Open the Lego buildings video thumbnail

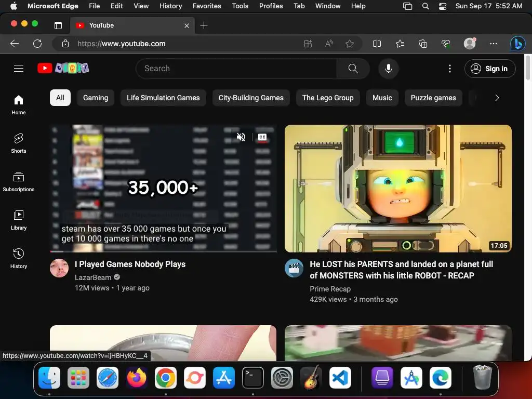(398, 343)
